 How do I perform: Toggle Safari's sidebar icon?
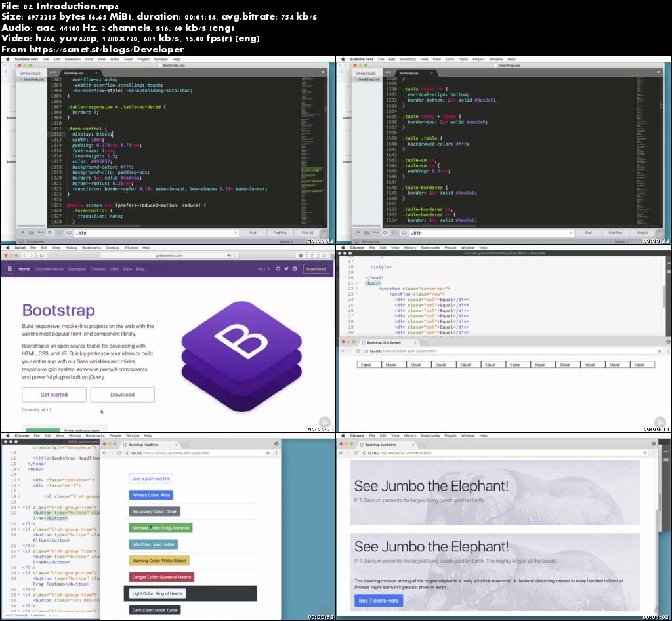point(42,256)
